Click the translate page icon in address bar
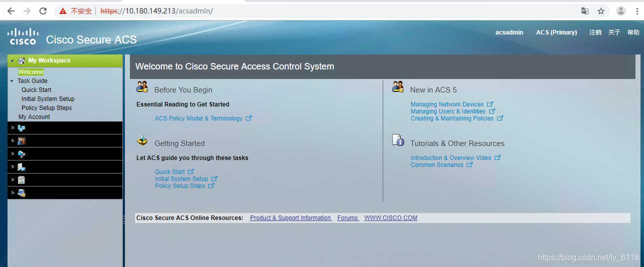The height and width of the screenshot is (267, 644). pyautogui.click(x=585, y=11)
